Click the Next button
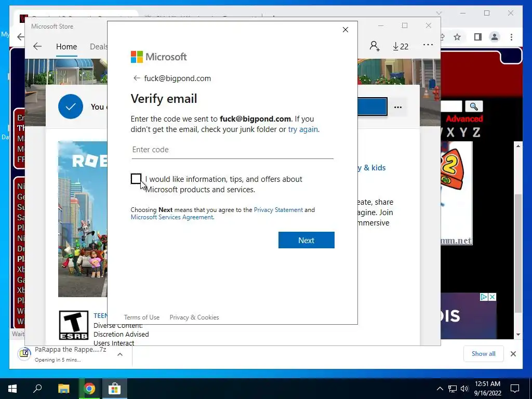The width and height of the screenshot is (532, 399). tap(307, 240)
